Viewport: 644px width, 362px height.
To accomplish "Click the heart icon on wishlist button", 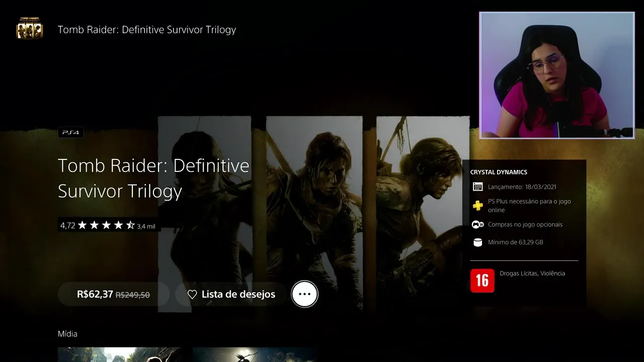I will (192, 295).
